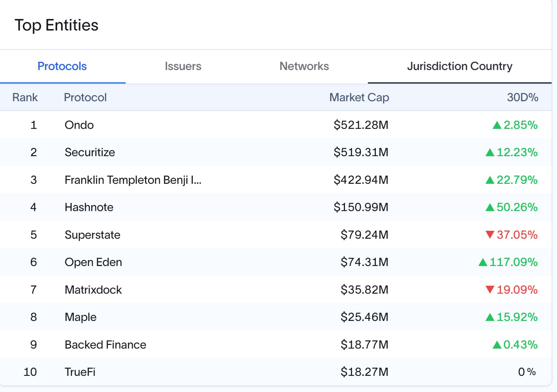557x392 pixels.
Task: Sort by the 30D% column header
Action: 523,97
